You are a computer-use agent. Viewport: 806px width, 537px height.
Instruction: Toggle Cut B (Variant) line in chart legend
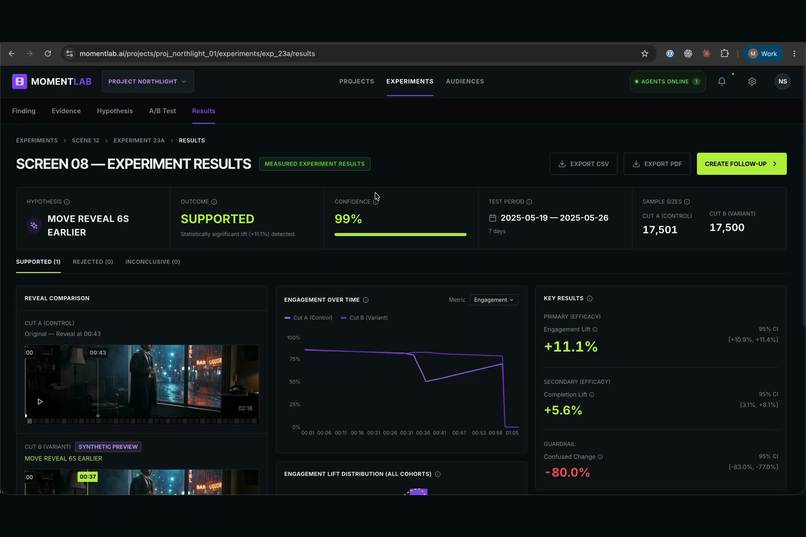click(364, 318)
